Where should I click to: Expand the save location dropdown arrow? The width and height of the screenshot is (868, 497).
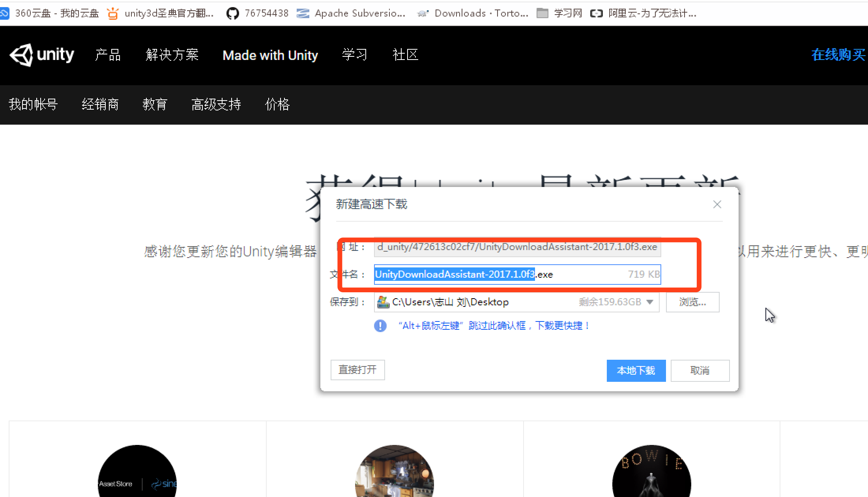click(x=650, y=302)
